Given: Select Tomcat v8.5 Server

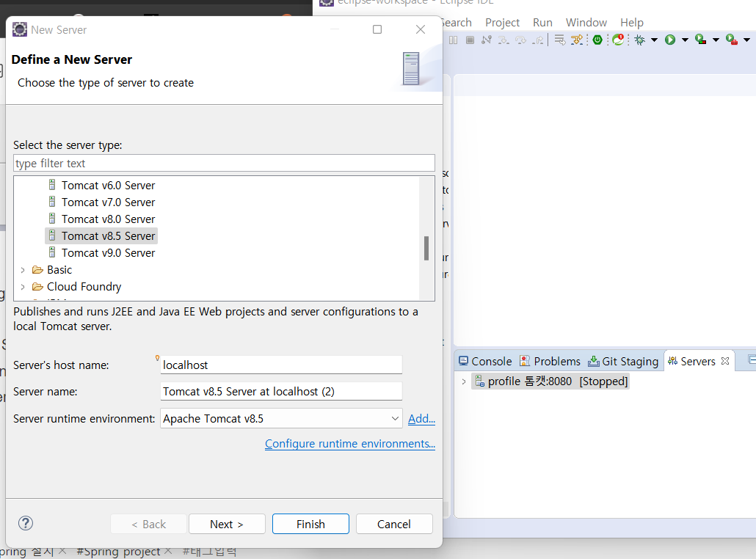Looking at the screenshot, I should [102, 236].
